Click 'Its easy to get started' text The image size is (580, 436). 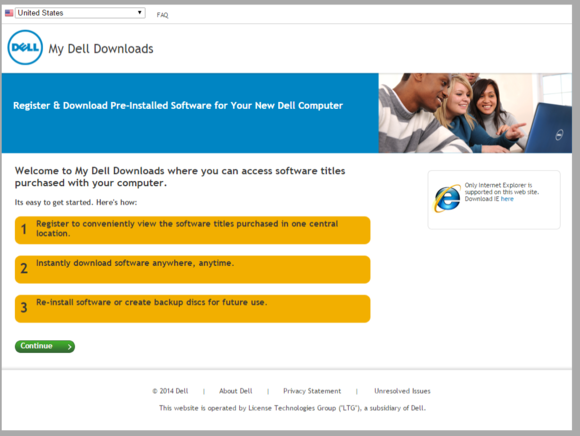(x=76, y=202)
